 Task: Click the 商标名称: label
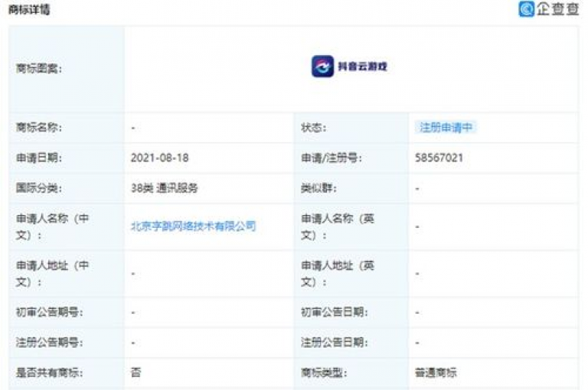(x=38, y=128)
